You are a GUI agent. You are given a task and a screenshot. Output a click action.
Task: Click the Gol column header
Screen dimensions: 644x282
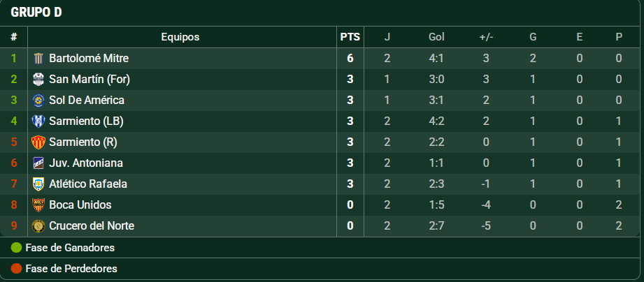[x=436, y=37]
